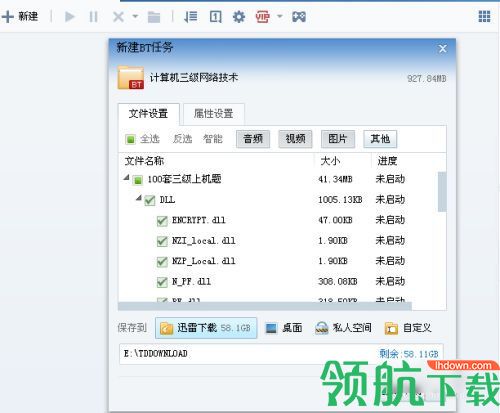Start task with the play icon
Viewport: 500px width, 413px height.
coord(70,16)
